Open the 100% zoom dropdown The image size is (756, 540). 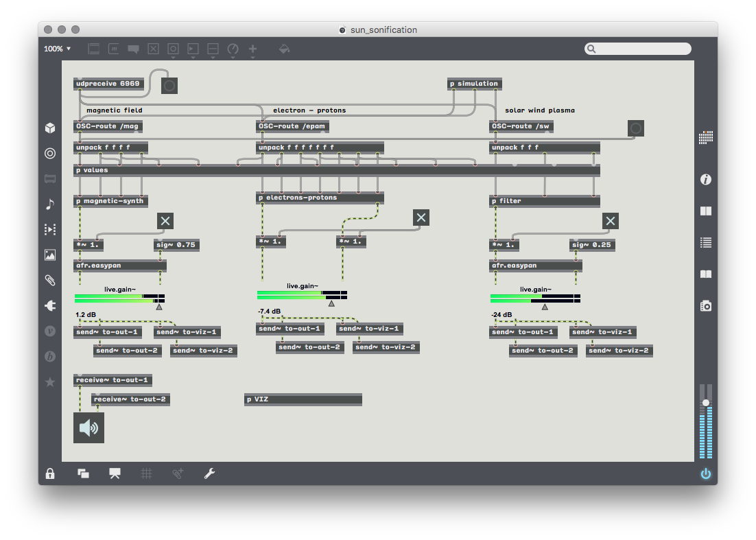coord(58,49)
